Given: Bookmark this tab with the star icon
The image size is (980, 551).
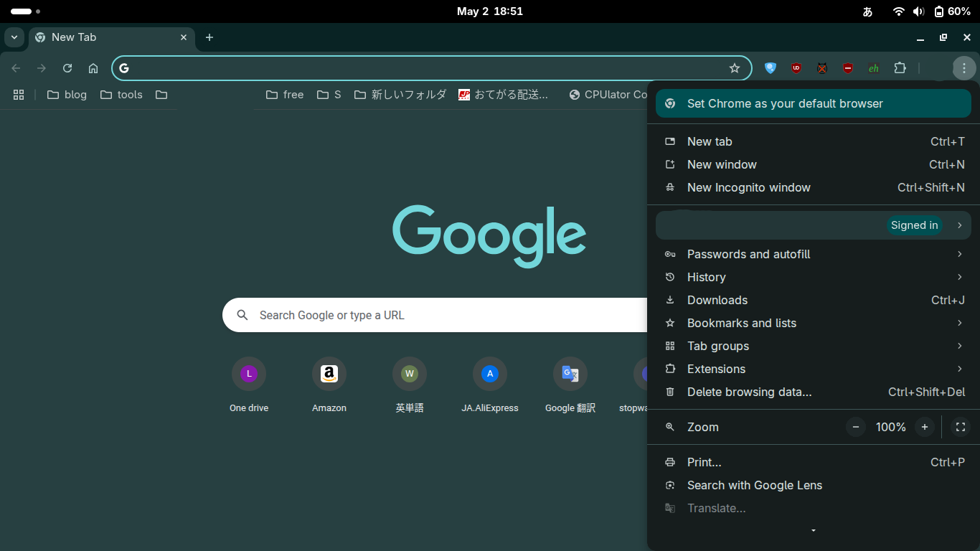Looking at the screenshot, I should click(x=735, y=68).
